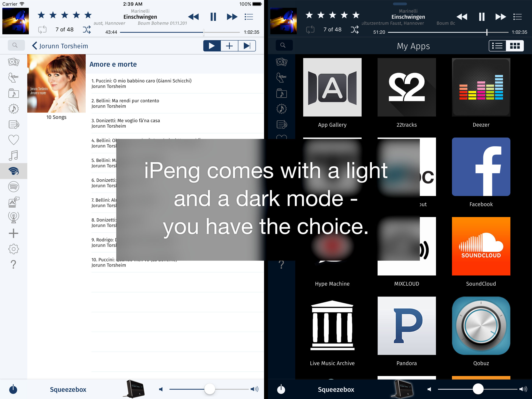532x399 pixels.
Task: Open current playlist icon in light player header
Action: [249, 17]
